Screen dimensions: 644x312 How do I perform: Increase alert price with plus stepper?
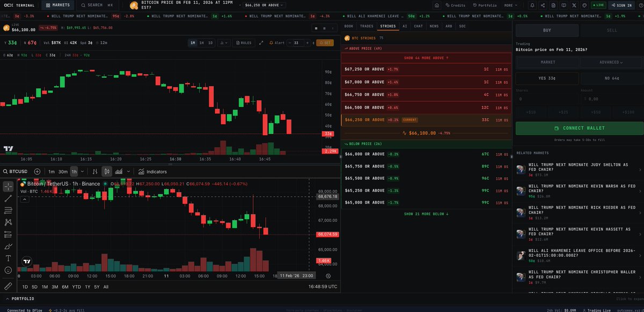pos(308,43)
